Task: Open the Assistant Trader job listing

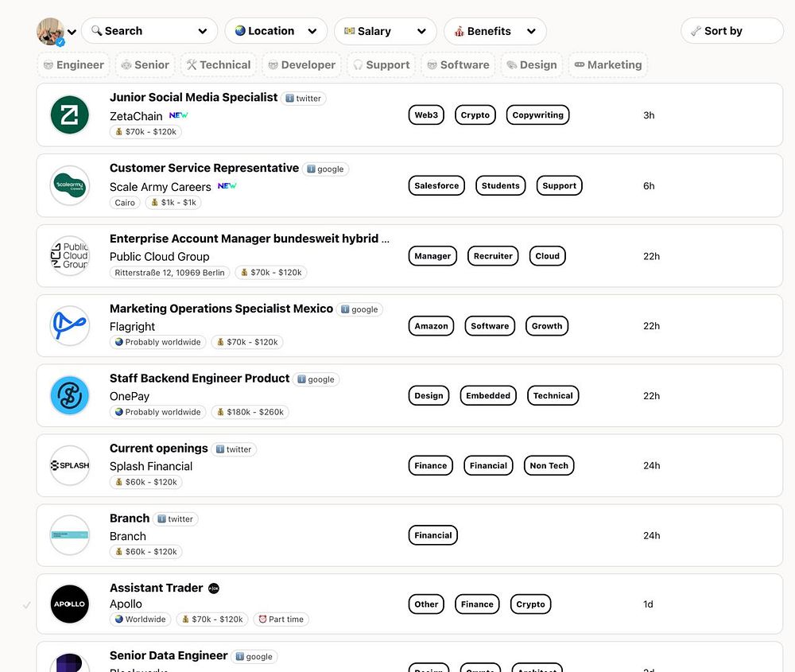Action: tap(156, 588)
